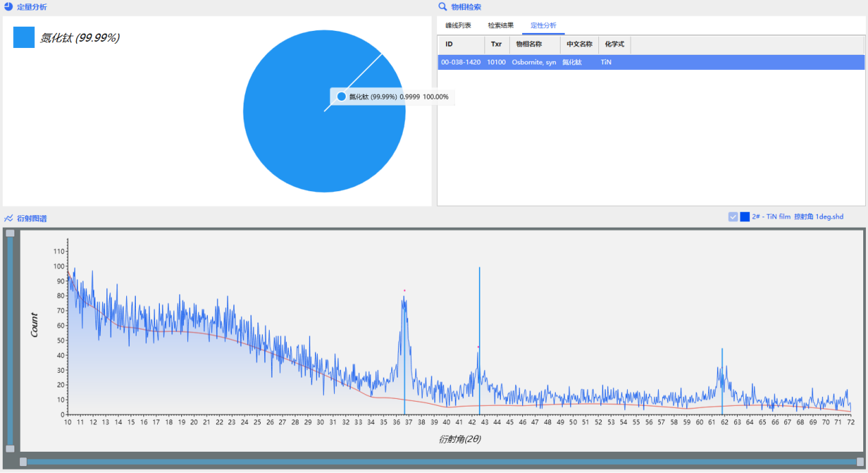Click the line chart icon beside 衍射图谱
Viewport: 868px width, 473px height.
click(8, 218)
